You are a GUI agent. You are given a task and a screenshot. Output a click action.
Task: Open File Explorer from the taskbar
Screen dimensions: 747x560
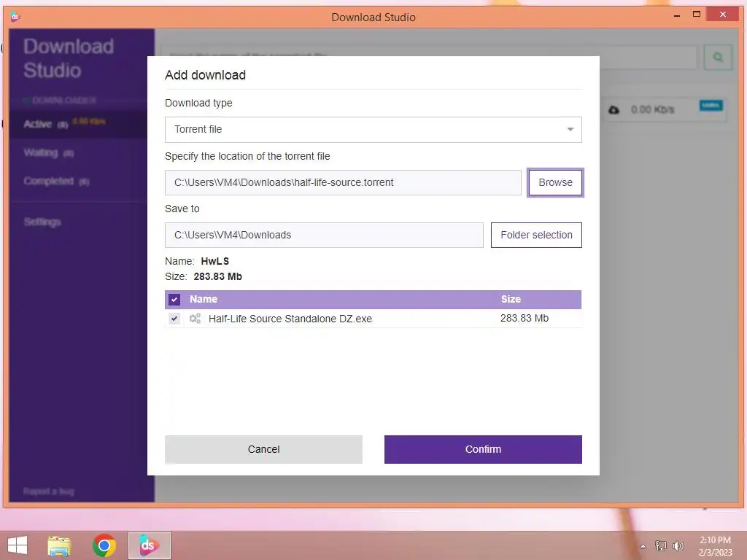[x=59, y=545]
